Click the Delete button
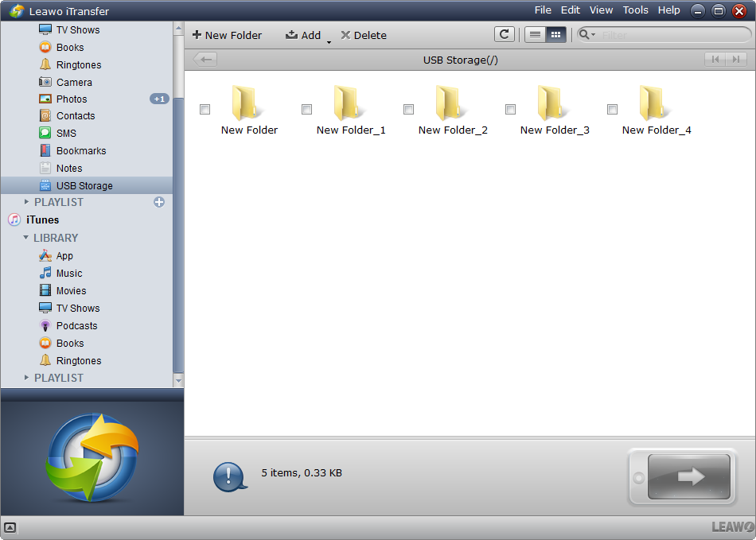 click(x=363, y=35)
